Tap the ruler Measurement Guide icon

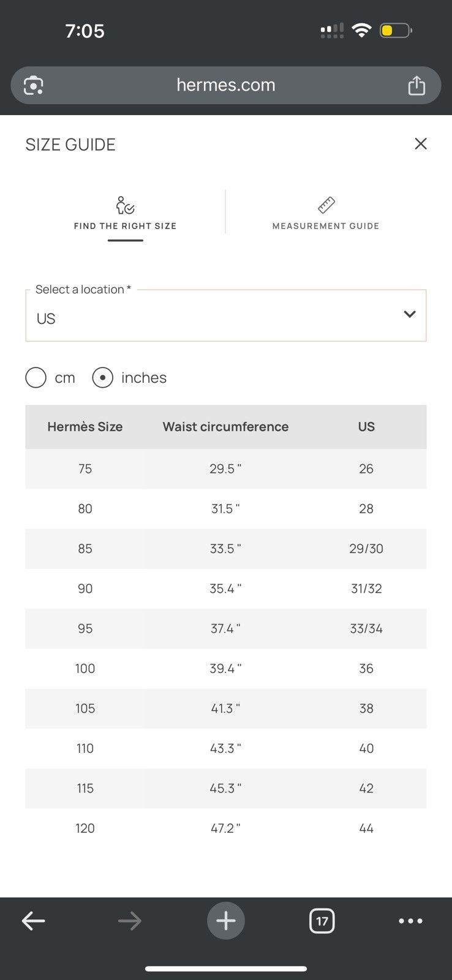(326, 205)
